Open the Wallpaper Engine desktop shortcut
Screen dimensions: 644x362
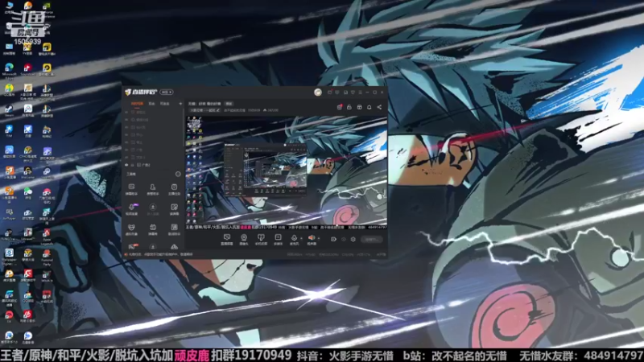click(9, 256)
